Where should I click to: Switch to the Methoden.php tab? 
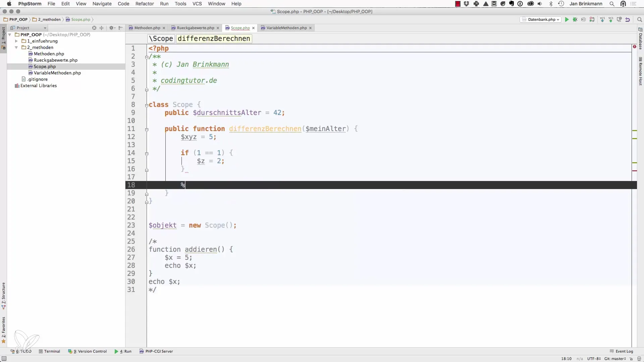[x=147, y=28]
